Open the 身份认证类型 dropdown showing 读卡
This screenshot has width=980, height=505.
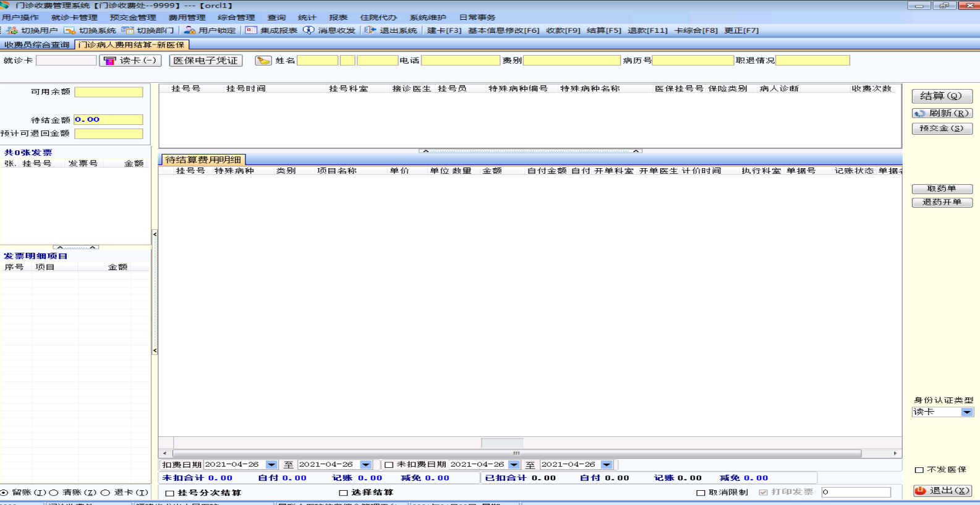[x=967, y=412]
